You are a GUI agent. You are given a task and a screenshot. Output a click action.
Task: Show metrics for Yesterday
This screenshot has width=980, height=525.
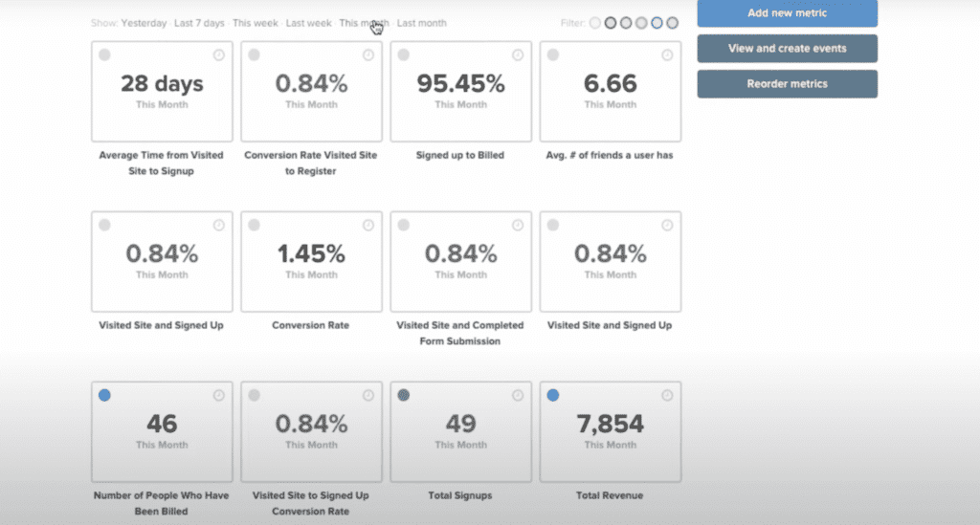pos(144,23)
